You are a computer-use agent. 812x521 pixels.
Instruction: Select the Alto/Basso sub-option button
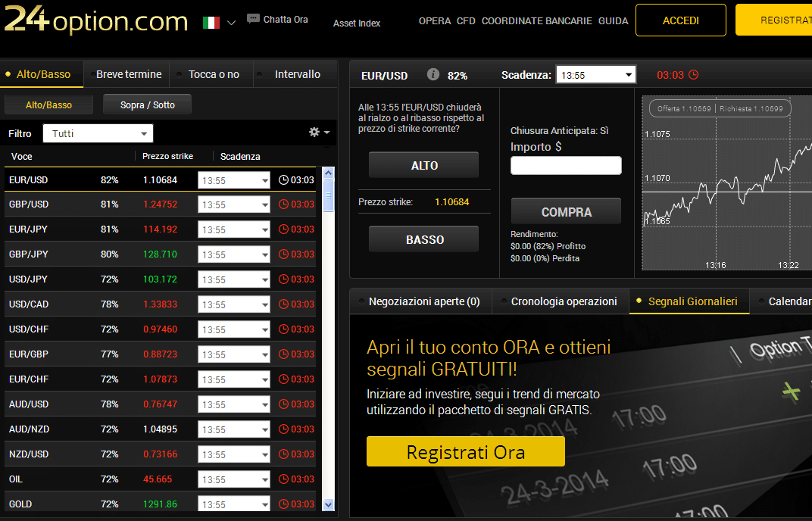coord(48,105)
